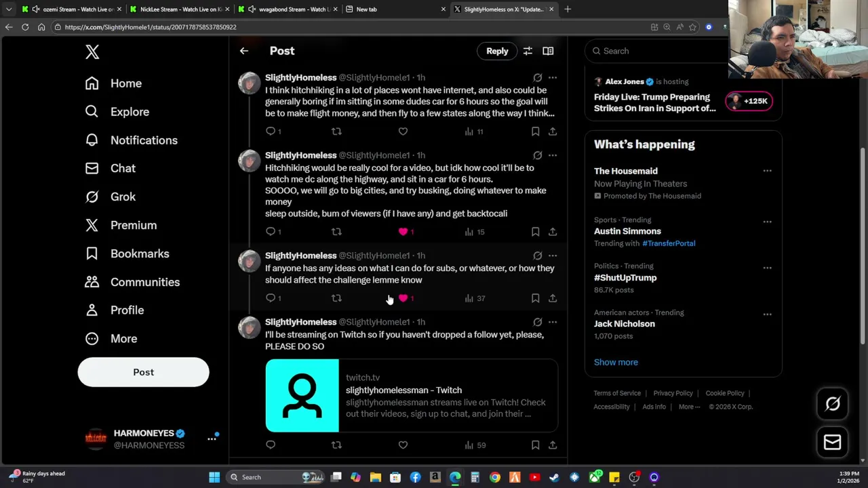Open the slightlyhomelessman Twitch link card
The image size is (868, 488).
[412, 396]
